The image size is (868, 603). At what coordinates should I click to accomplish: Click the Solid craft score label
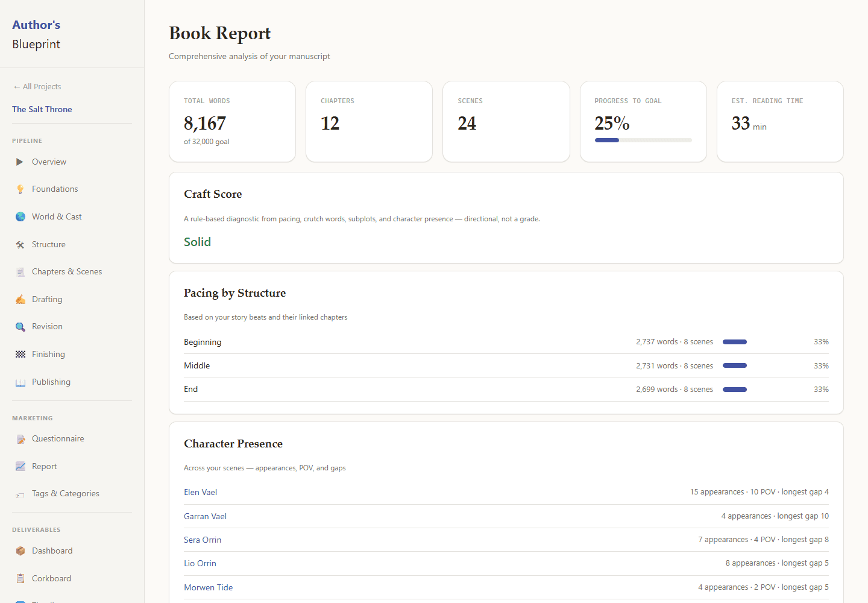(197, 242)
